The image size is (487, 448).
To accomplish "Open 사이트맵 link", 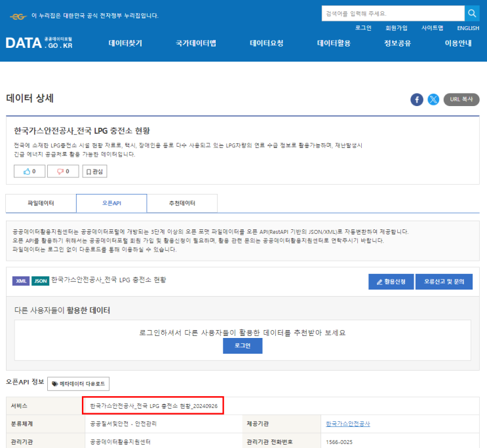I will [432, 28].
